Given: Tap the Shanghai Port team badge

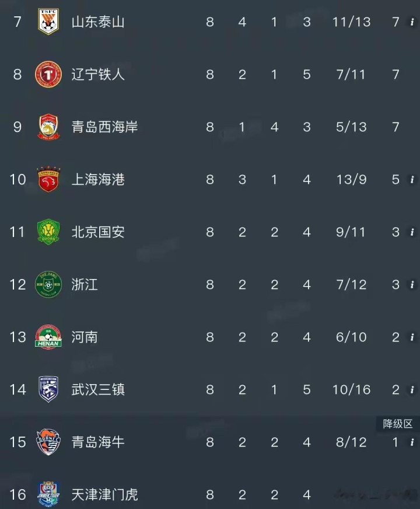Looking at the screenshot, I should tap(48, 180).
